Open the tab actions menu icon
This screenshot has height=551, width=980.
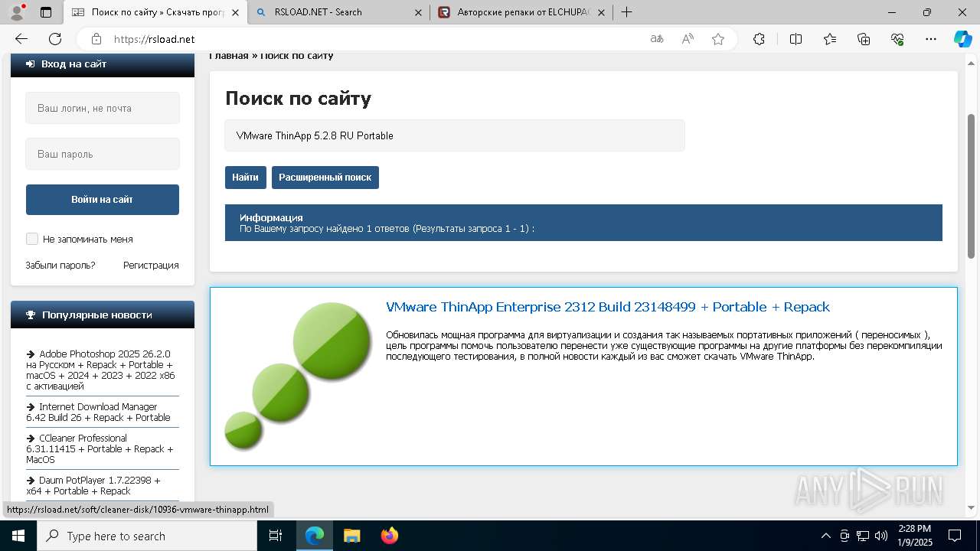46,12
